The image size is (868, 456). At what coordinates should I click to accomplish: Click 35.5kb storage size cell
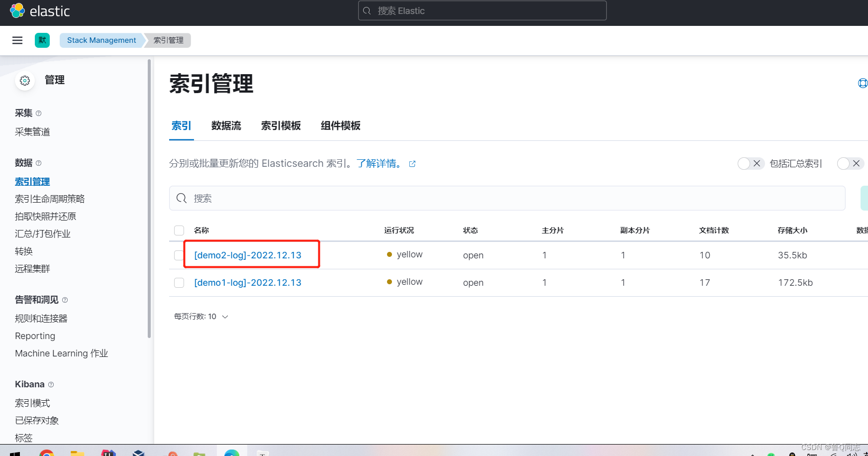pyautogui.click(x=793, y=255)
